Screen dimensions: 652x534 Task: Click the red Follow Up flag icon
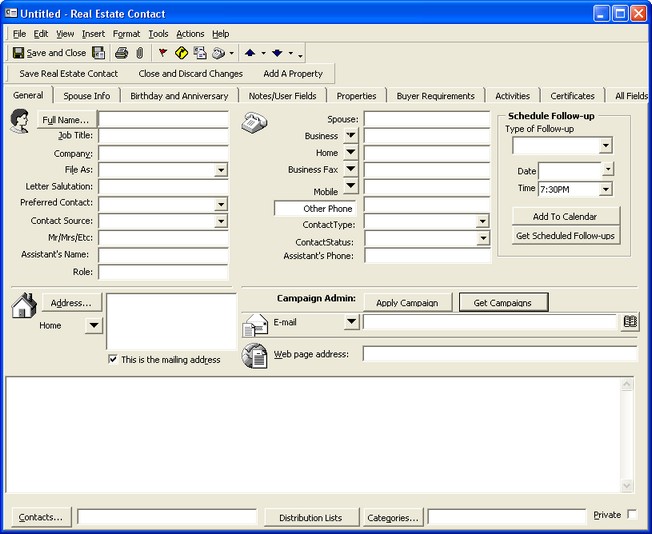click(163, 53)
